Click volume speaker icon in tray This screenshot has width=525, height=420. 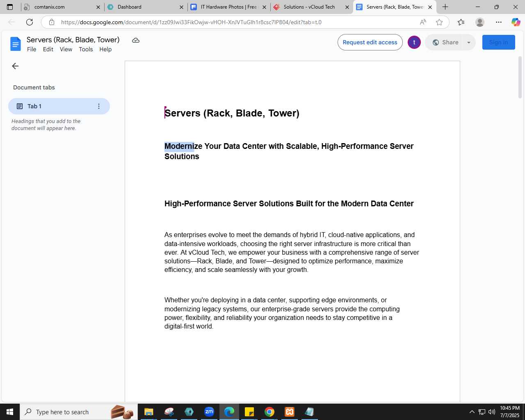click(492, 412)
